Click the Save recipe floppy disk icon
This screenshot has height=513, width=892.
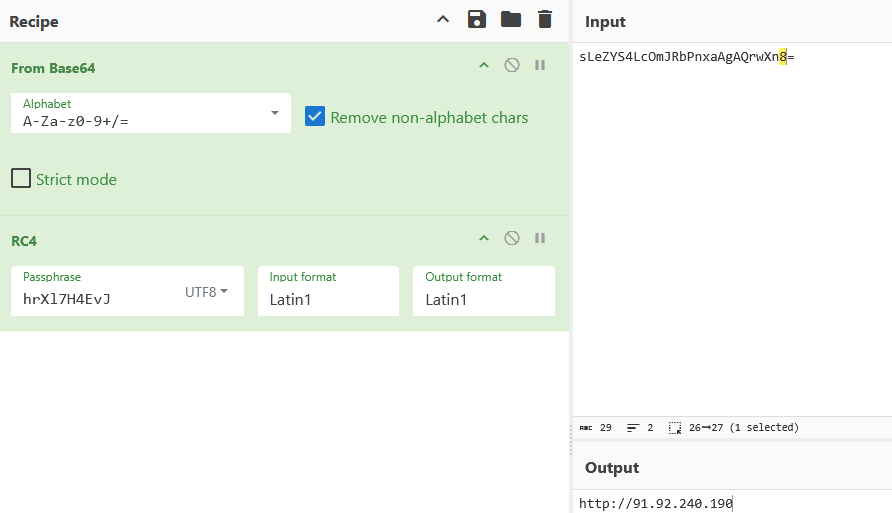(477, 20)
